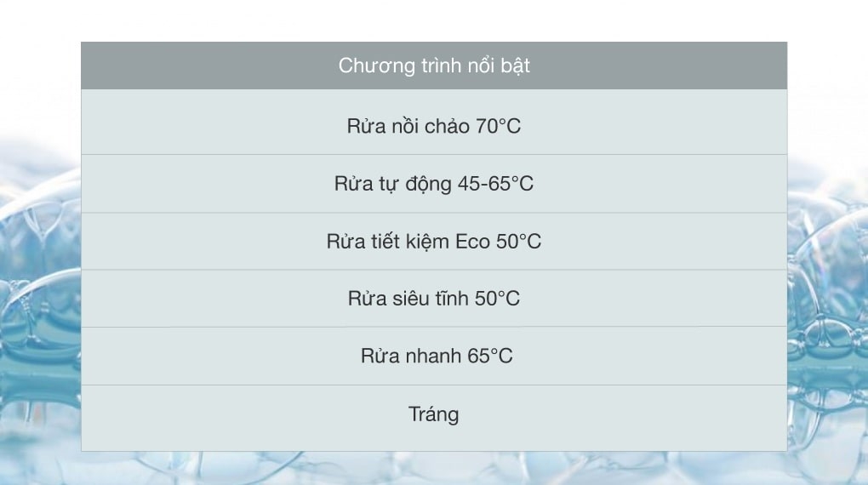Image resolution: width=868 pixels, height=485 pixels.
Task: Choose the "Rửa tự động 45-65°C" program
Action: pyautogui.click(x=434, y=184)
